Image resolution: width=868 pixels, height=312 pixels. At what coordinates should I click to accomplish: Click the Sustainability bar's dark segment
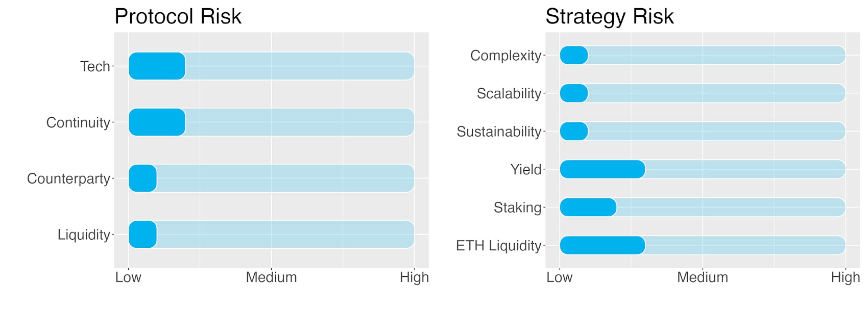coord(574,132)
